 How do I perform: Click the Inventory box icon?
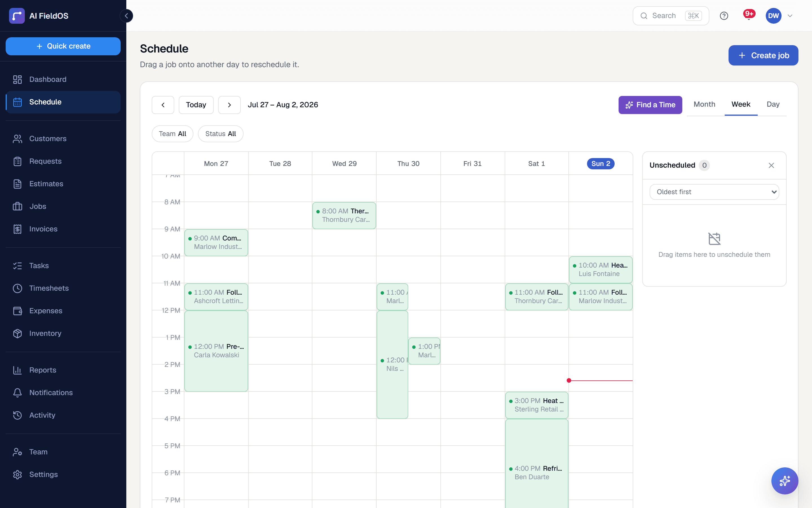point(17,333)
